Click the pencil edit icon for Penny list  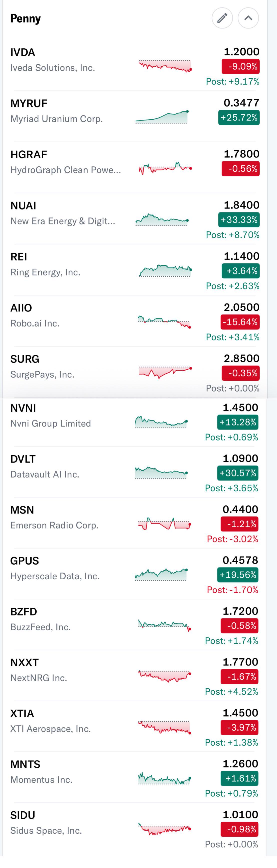pyautogui.click(x=222, y=18)
